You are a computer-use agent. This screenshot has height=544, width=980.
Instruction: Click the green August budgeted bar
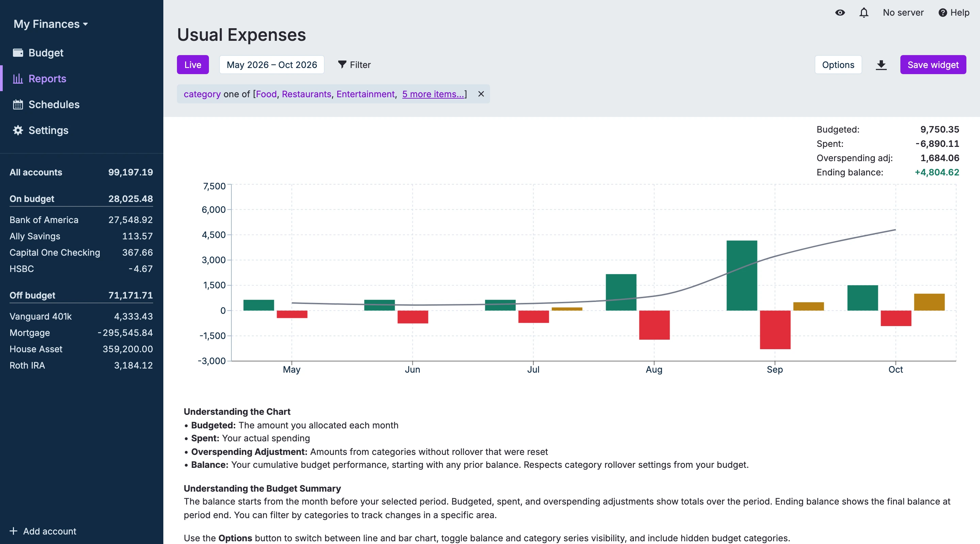click(x=621, y=292)
